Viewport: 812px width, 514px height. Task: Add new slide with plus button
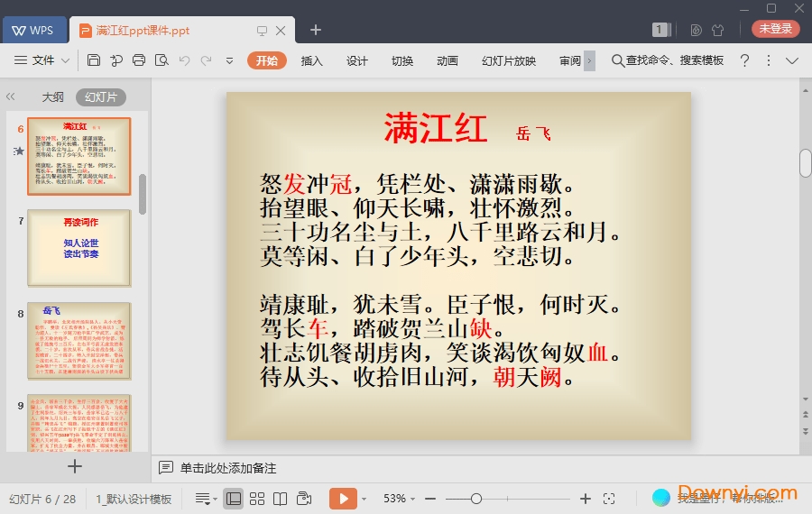75,466
